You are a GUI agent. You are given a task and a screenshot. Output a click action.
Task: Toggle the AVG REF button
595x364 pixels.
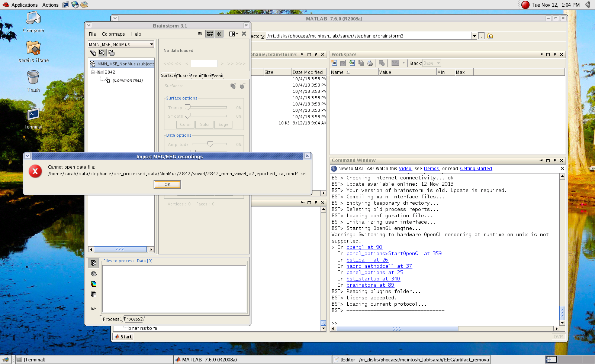(x=210, y=34)
